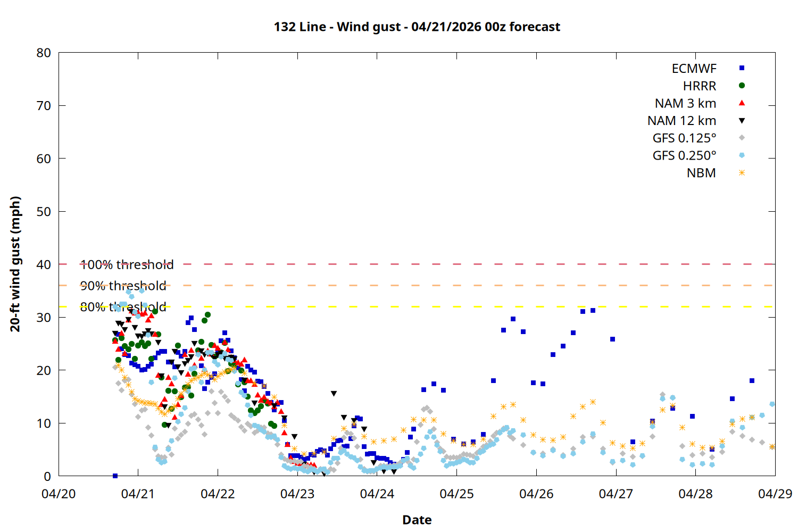
Task: Click the GFS 0.250° light blue marker
Action: click(x=742, y=155)
